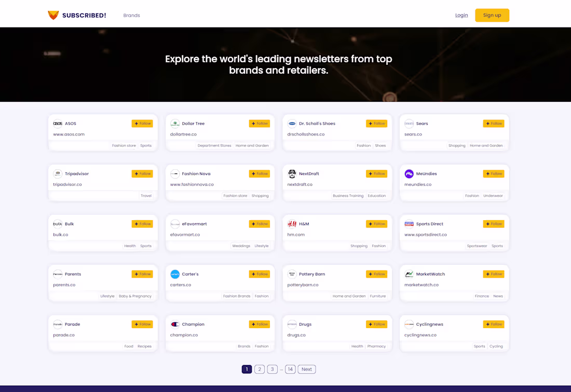Click the Next pagination button
The height and width of the screenshot is (392, 571).
(x=306, y=369)
